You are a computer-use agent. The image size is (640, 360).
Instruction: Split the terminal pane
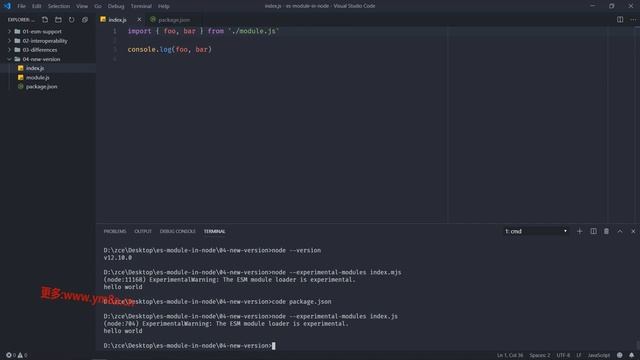tap(593, 231)
